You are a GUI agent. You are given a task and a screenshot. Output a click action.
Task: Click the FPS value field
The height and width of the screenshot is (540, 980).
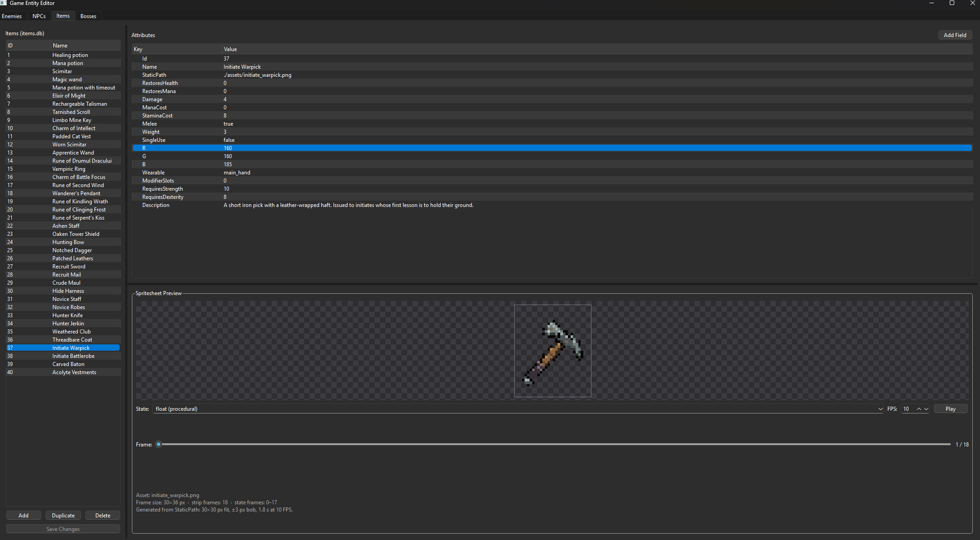click(908, 409)
